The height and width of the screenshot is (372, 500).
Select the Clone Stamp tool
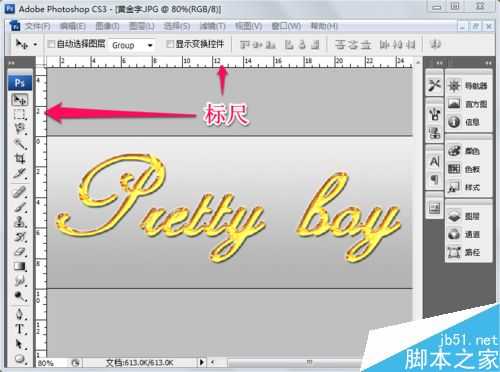(x=20, y=222)
